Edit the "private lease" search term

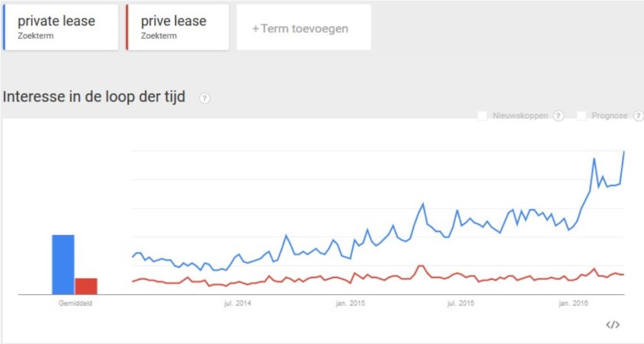57,21
